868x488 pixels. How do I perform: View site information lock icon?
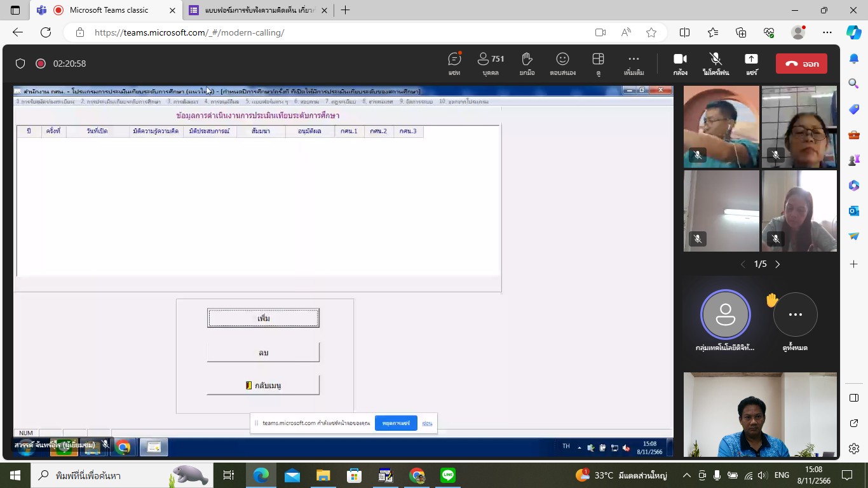(79, 32)
